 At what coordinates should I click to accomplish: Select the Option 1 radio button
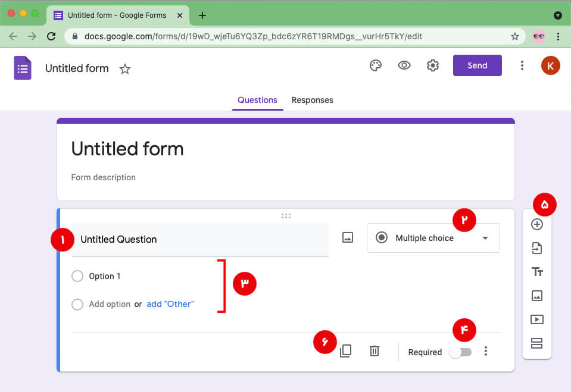pyautogui.click(x=77, y=276)
